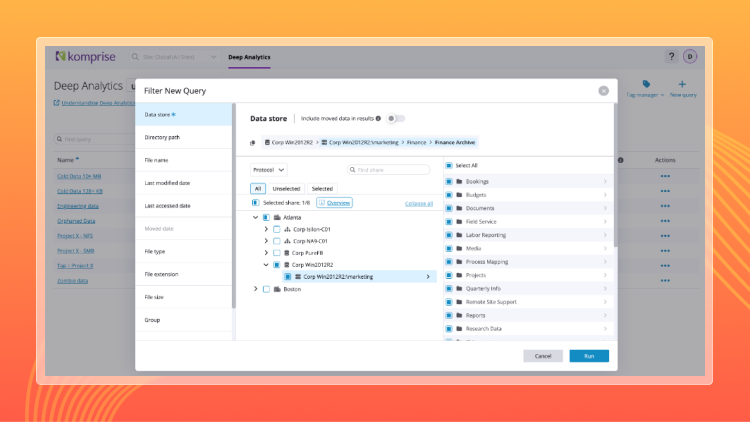Click the copy icon before the breadcrumb path
The width and height of the screenshot is (750, 422).
click(253, 143)
